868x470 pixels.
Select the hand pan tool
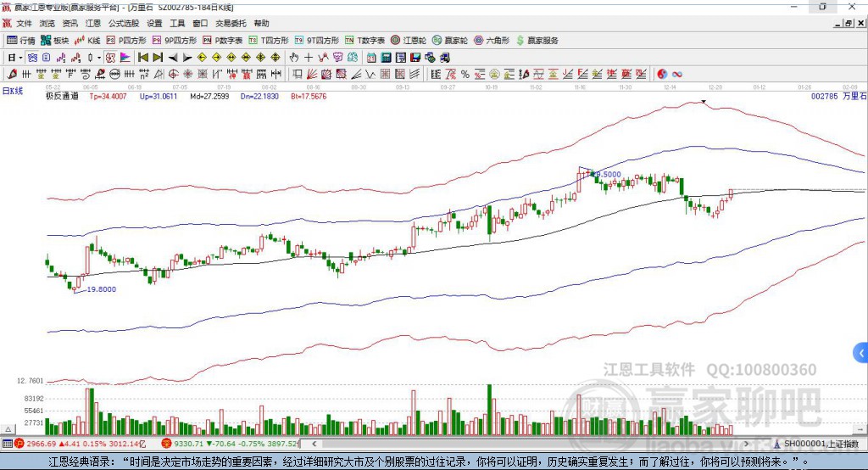click(294, 57)
